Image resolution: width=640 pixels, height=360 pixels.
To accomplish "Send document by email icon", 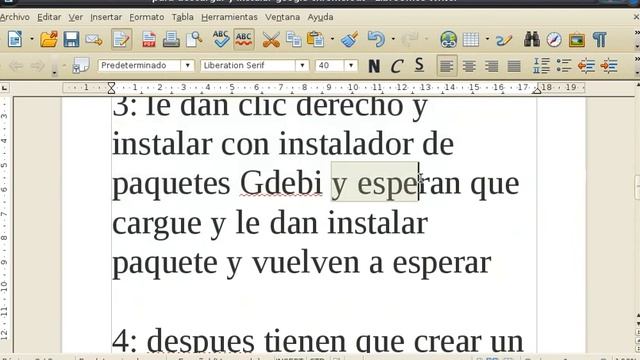I will (x=94, y=40).
